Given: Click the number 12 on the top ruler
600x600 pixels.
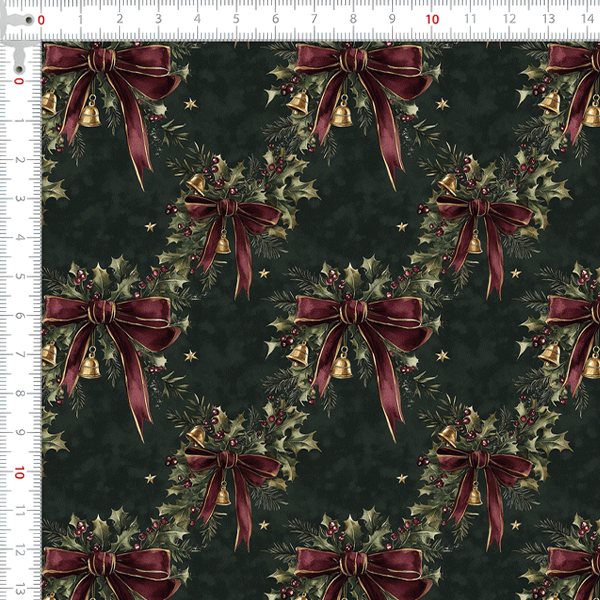Looking at the screenshot, I should pyautogui.click(x=509, y=18).
